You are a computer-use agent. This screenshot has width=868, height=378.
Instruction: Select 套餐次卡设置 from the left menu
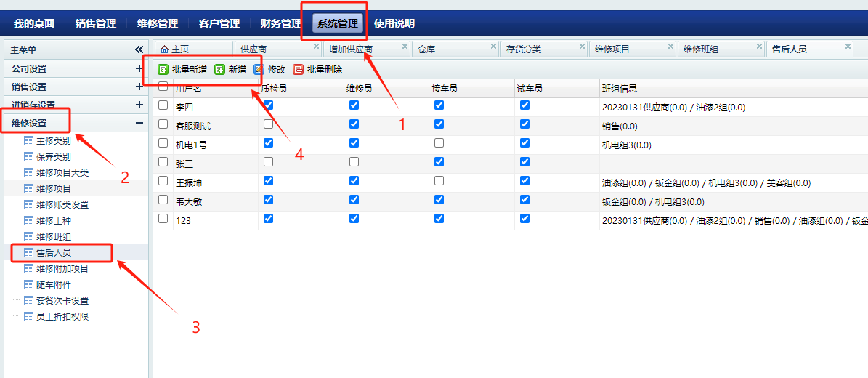pos(62,301)
